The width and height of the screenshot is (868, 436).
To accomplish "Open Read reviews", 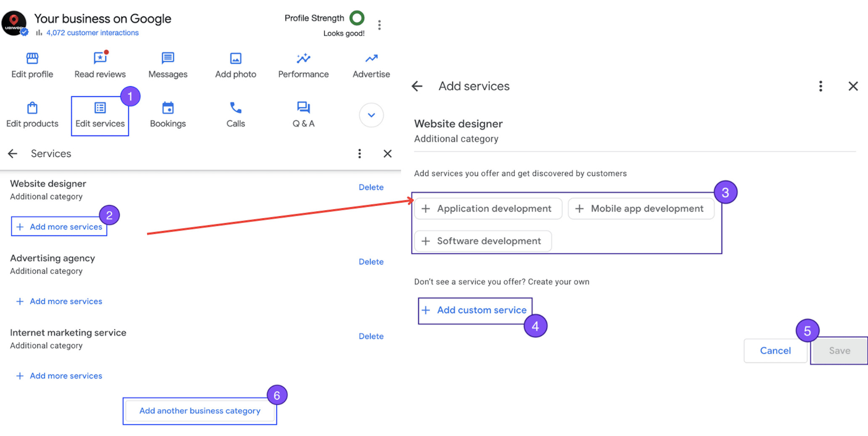I will click(x=100, y=65).
